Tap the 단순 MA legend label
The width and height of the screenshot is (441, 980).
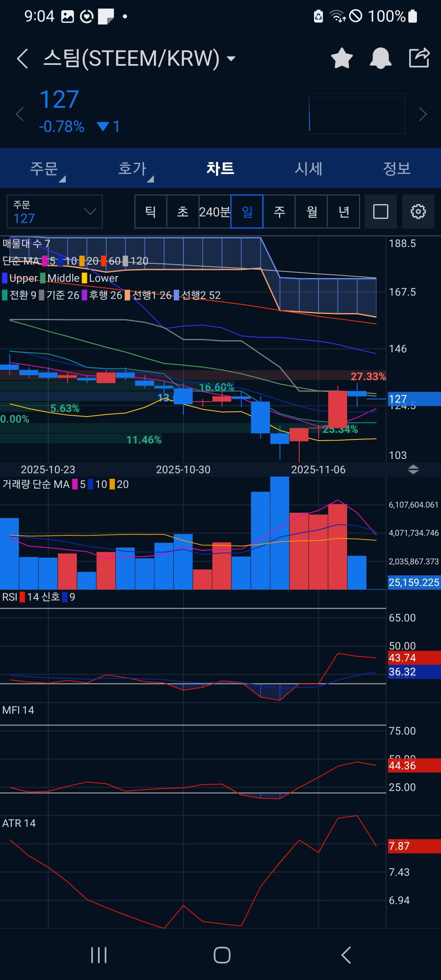tap(21, 261)
